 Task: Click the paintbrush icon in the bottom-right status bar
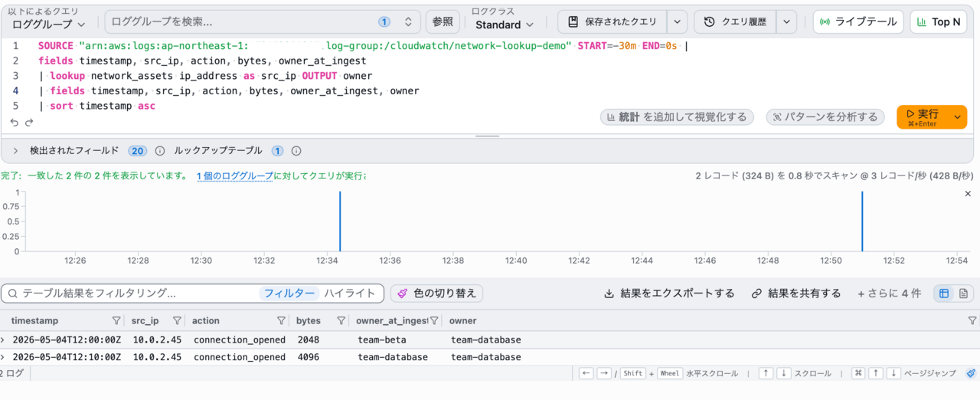[x=971, y=373]
